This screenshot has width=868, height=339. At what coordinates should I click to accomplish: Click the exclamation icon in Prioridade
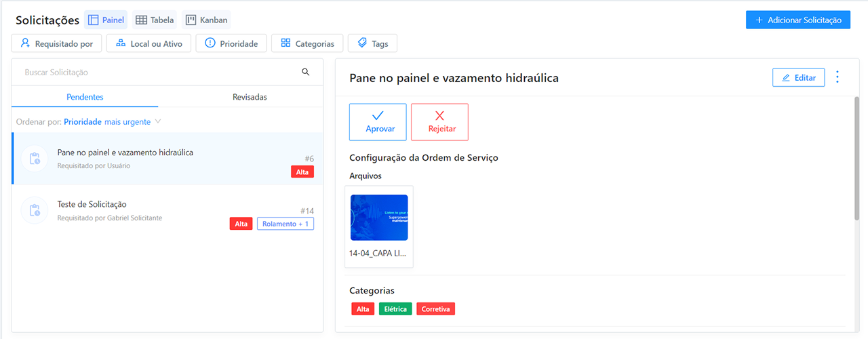210,43
